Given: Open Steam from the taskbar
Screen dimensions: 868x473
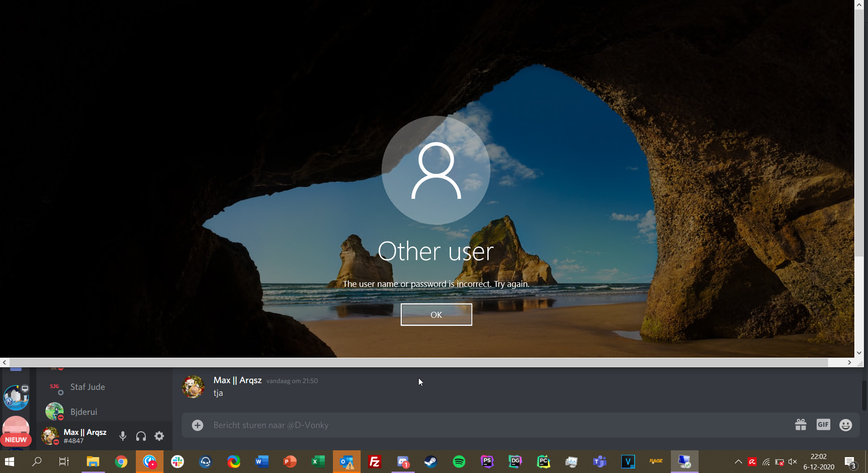Looking at the screenshot, I should click(431, 462).
